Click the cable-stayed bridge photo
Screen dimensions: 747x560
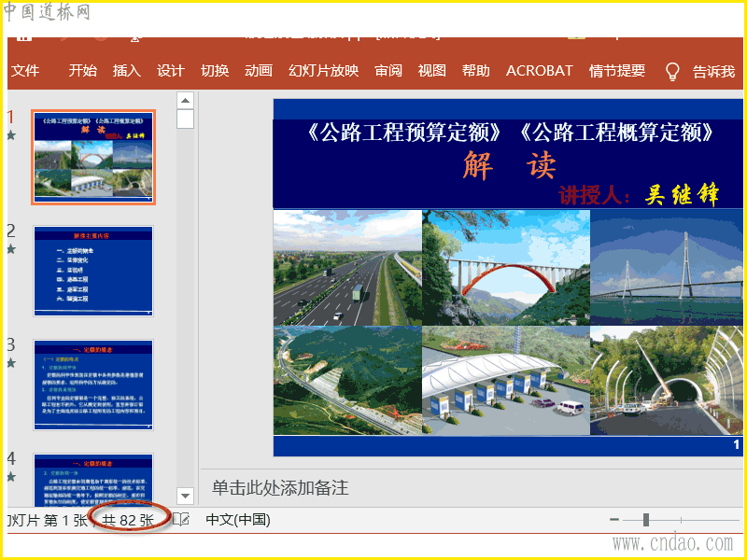[667, 268]
